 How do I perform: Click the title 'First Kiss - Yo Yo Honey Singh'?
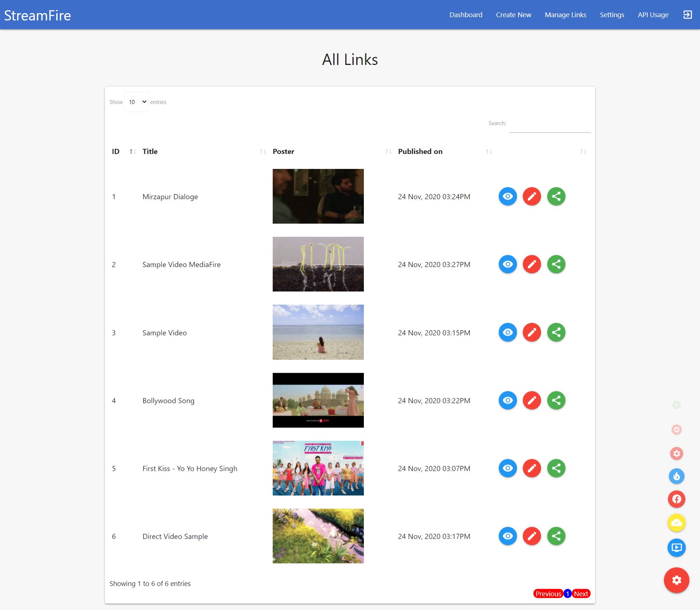tap(190, 468)
